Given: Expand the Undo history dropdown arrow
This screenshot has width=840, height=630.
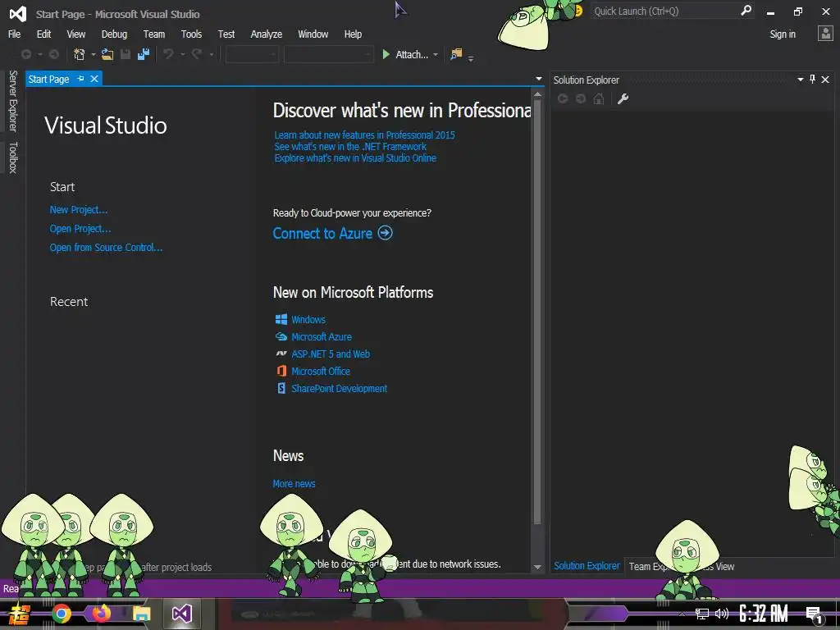Looking at the screenshot, I should tap(182, 55).
